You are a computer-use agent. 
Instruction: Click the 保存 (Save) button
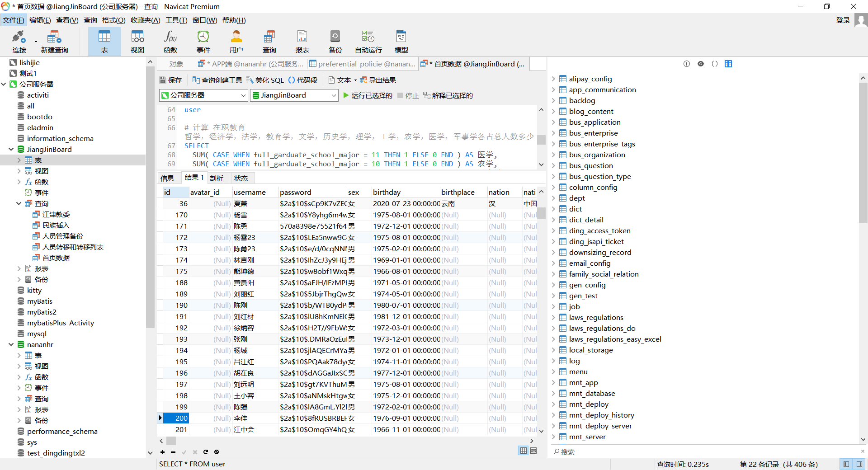pos(170,80)
